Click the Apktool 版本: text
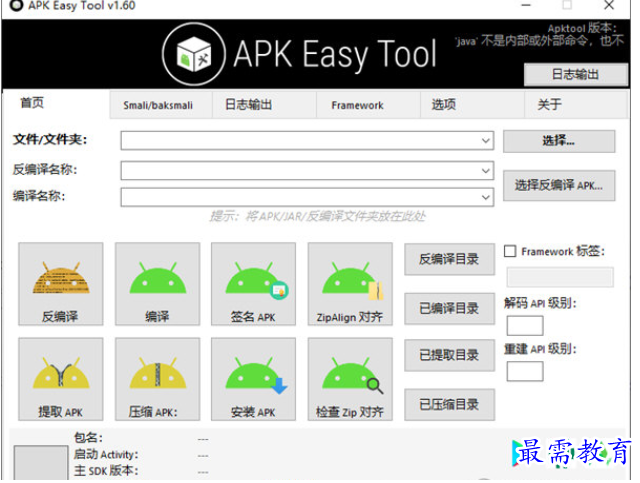This screenshot has width=640, height=483. coord(582,28)
